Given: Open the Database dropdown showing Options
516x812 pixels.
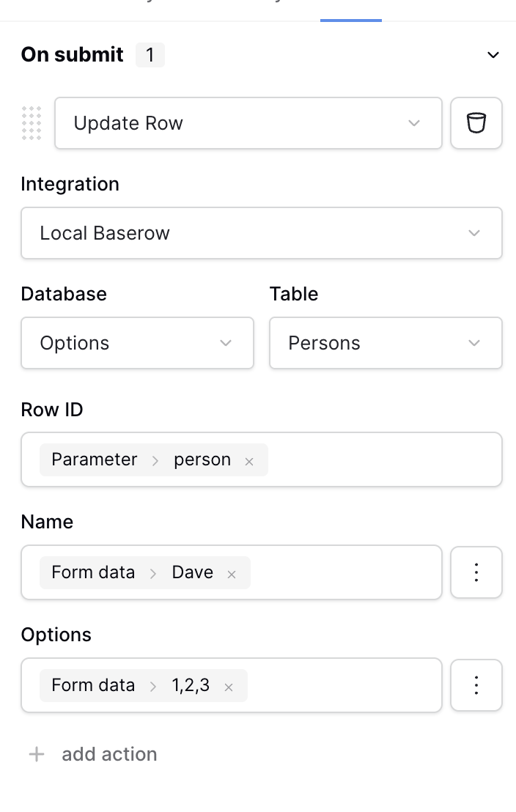Looking at the screenshot, I should tap(137, 343).
